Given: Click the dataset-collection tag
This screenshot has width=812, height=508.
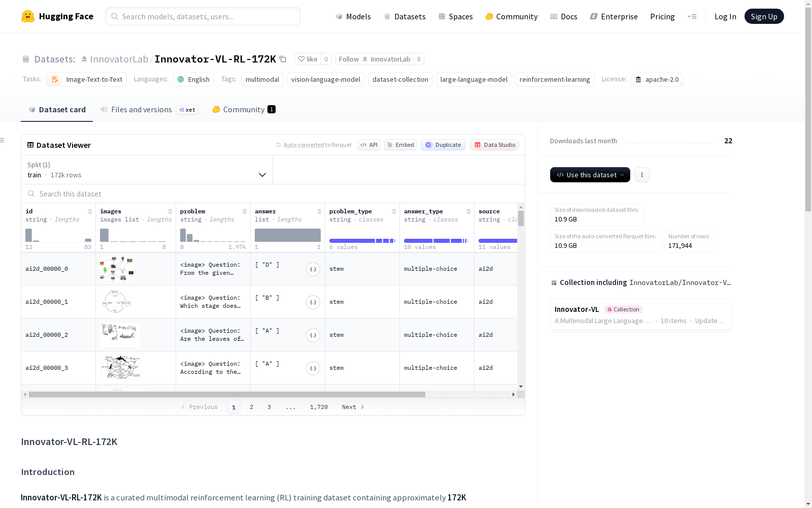Looking at the screenshot, I should 400,79.
